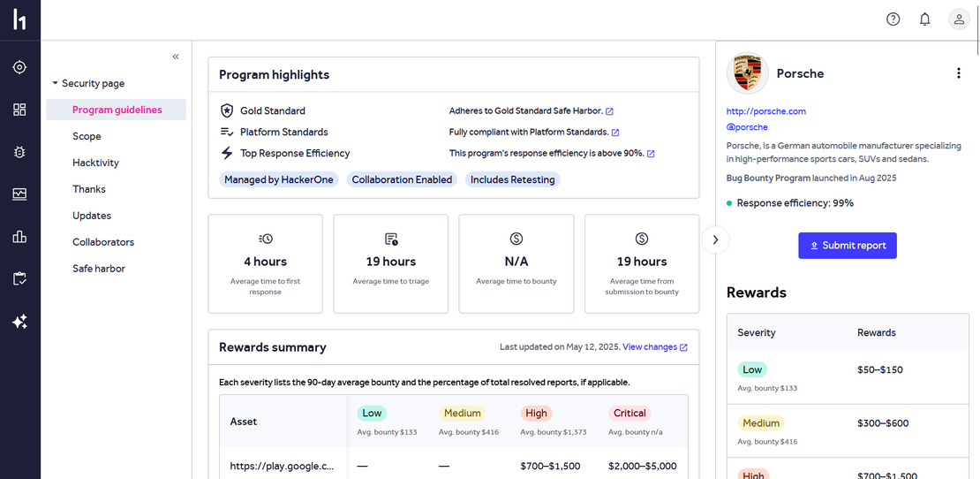The width and height of the screenshot is (980, 479).
Task: Click the Porsche logo thumbnail
Action: click(747, 73)
